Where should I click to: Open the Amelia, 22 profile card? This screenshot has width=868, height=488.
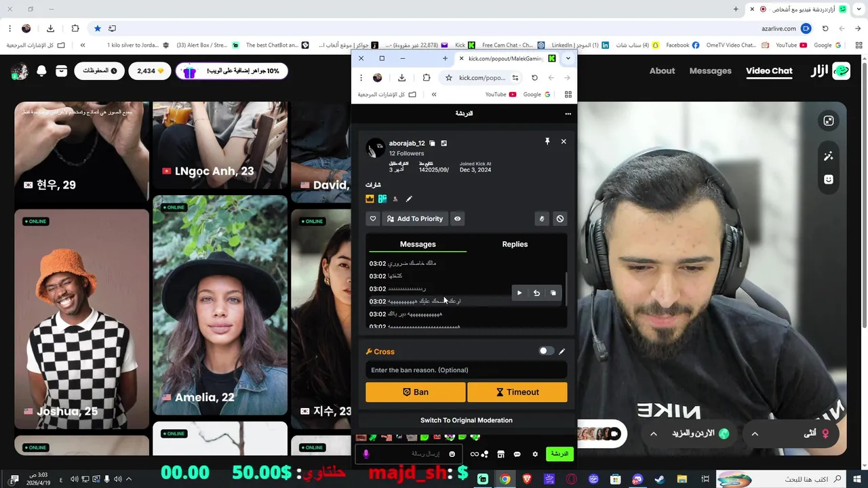click(x=220, y=305)
